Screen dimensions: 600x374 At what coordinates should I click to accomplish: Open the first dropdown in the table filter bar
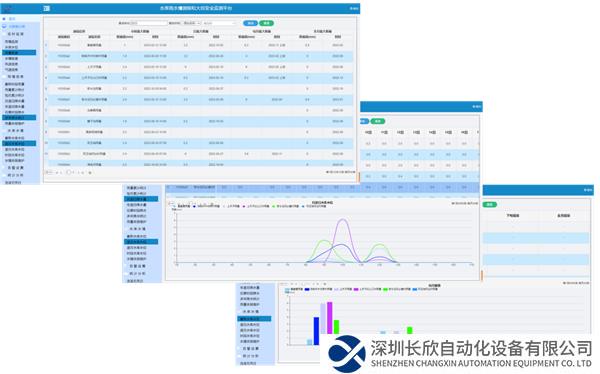191,23
